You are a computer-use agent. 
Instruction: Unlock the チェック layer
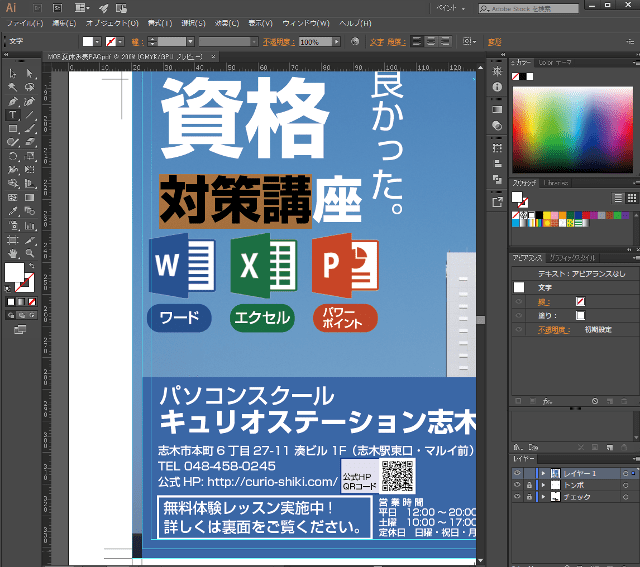click(x=529, y=497)
